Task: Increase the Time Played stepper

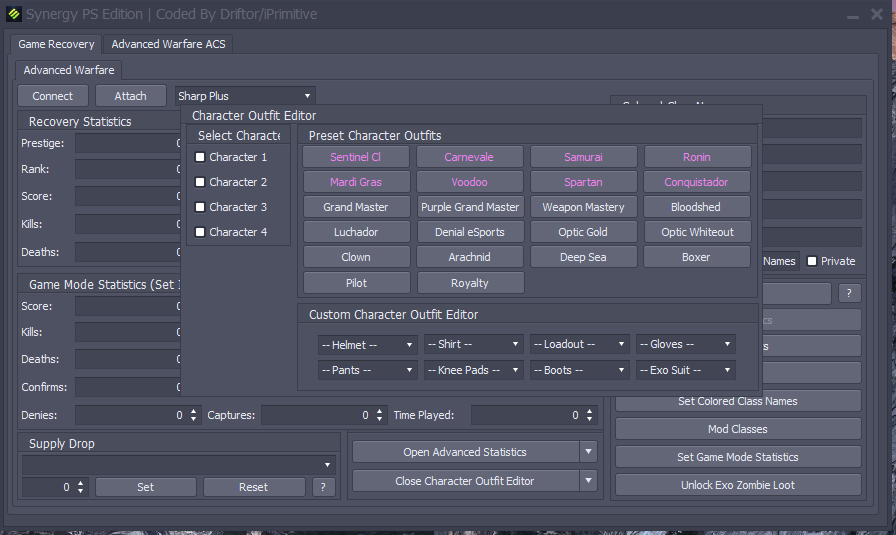Action: click(589, 411)
